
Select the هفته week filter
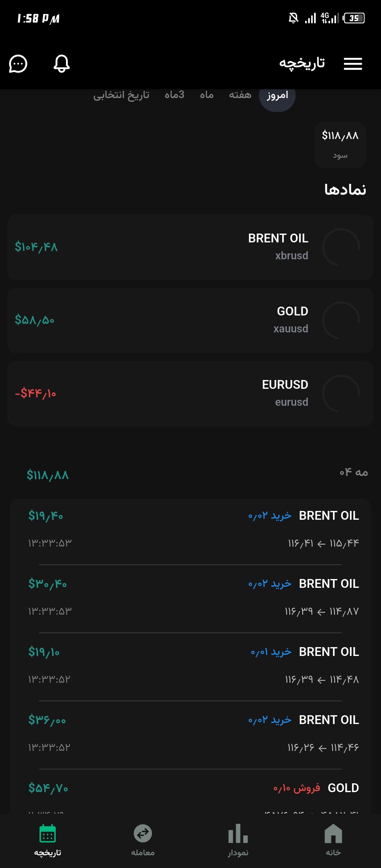(x=240, y=95)
